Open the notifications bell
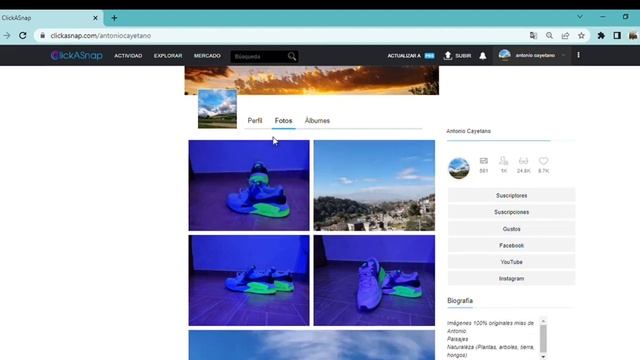This screenshot has width=640, height=360. coord(482,56)
